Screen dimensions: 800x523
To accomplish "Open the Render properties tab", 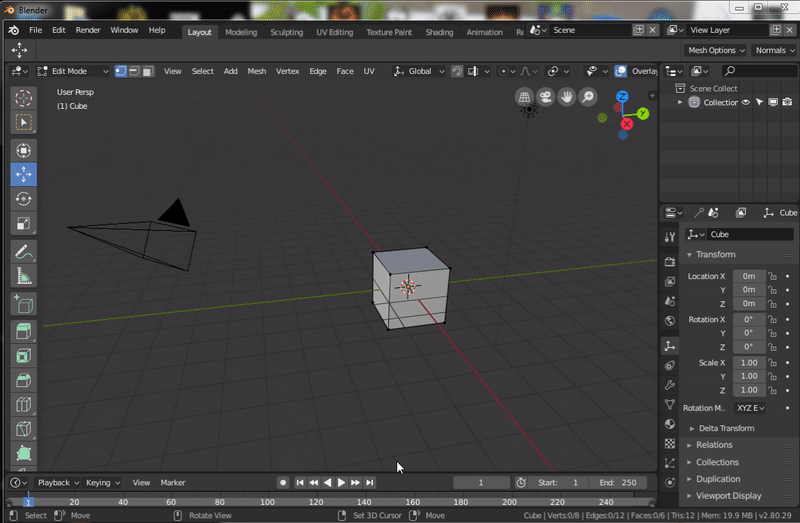I will (x=670, y=262).
